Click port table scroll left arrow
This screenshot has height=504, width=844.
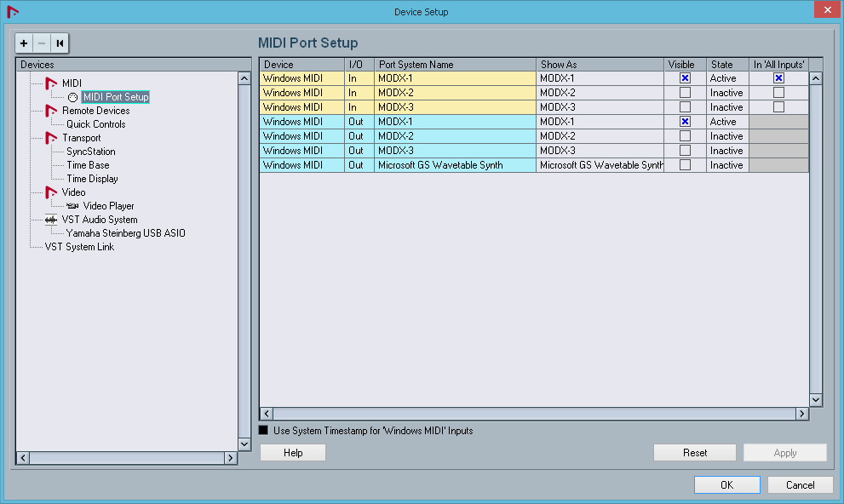point(267,414)
